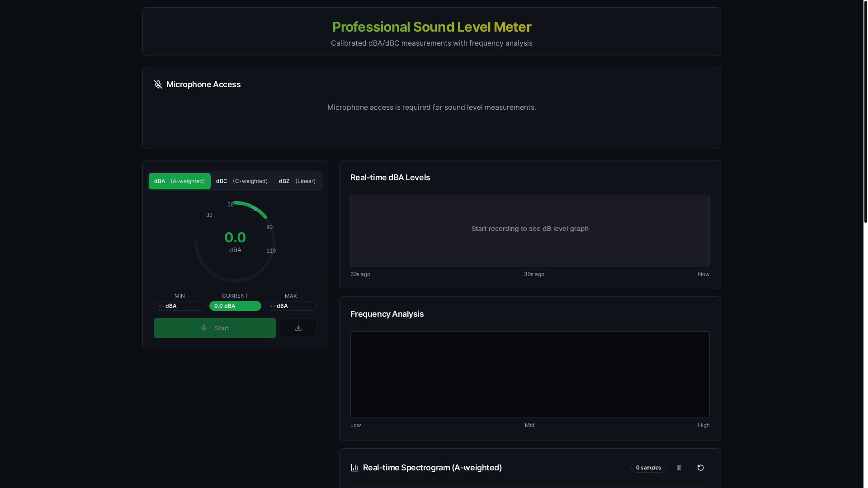Pause the real-time spectrogram
Screen dimensions: 868x488
[x=679, y=468]
